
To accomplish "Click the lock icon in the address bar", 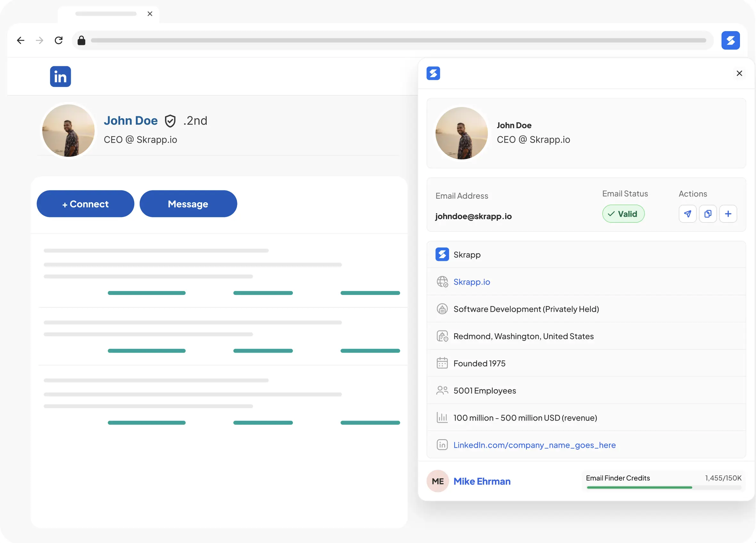I will coord(81,40).
